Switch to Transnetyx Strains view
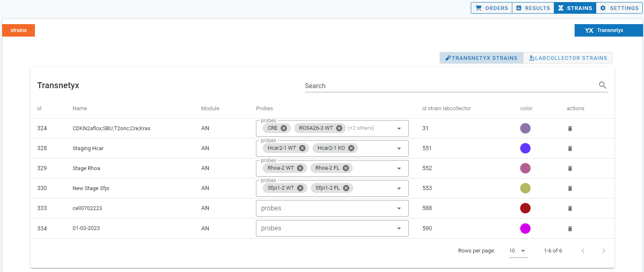Screen dimensions: 644x272 coord(482,58)
